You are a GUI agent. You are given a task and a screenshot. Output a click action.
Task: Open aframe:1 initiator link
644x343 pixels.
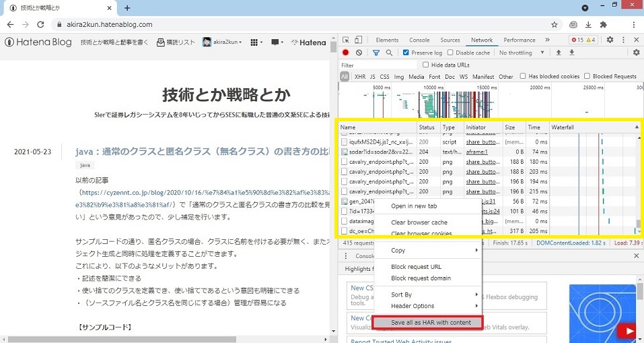pos(477,152)
